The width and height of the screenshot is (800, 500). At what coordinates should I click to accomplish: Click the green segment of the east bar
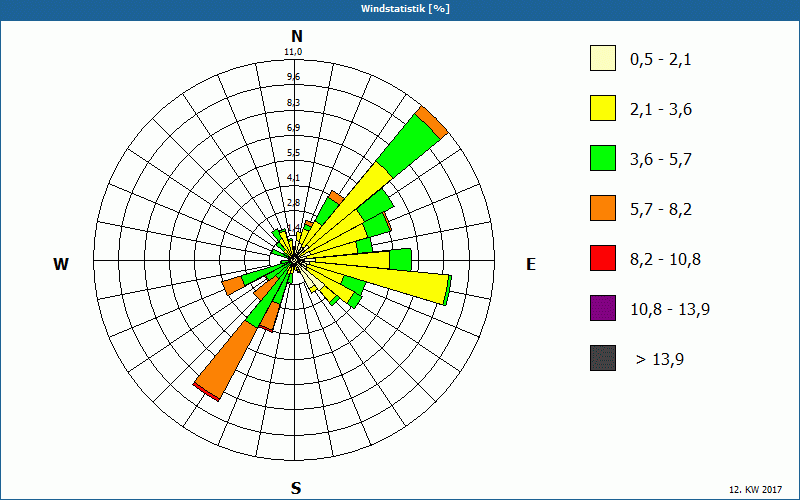pyautogui.click(x=401, y=260)
